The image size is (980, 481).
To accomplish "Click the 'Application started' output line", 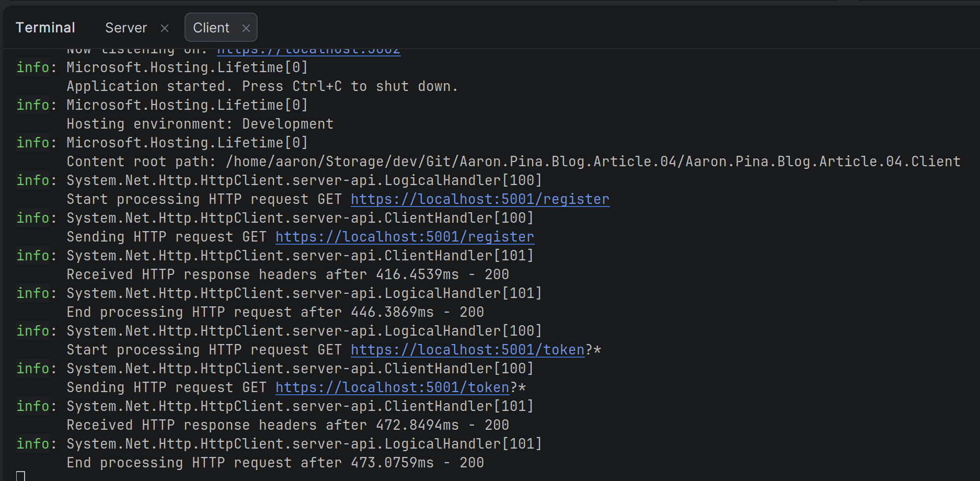I will (262, 86).
